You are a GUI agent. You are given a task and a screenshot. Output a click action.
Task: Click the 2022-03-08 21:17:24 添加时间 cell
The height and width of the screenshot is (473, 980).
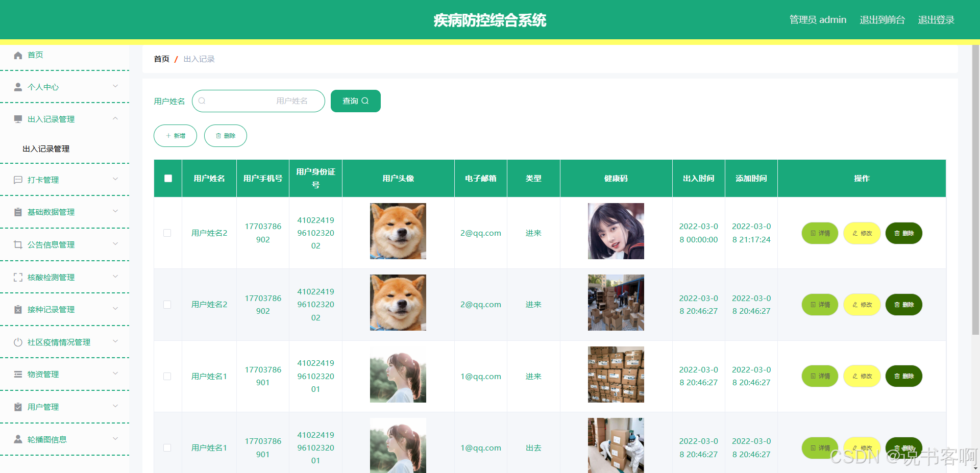(x=751, y=233)
